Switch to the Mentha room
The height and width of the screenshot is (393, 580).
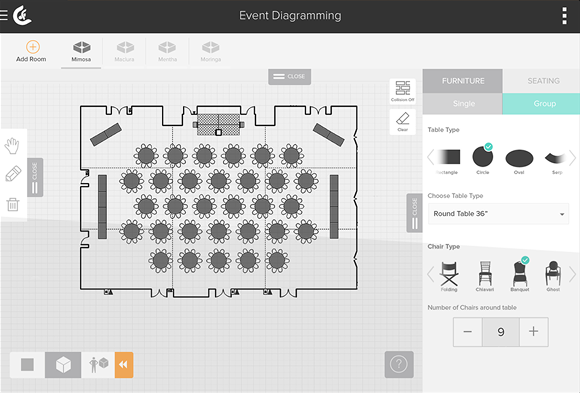(168, 51)
